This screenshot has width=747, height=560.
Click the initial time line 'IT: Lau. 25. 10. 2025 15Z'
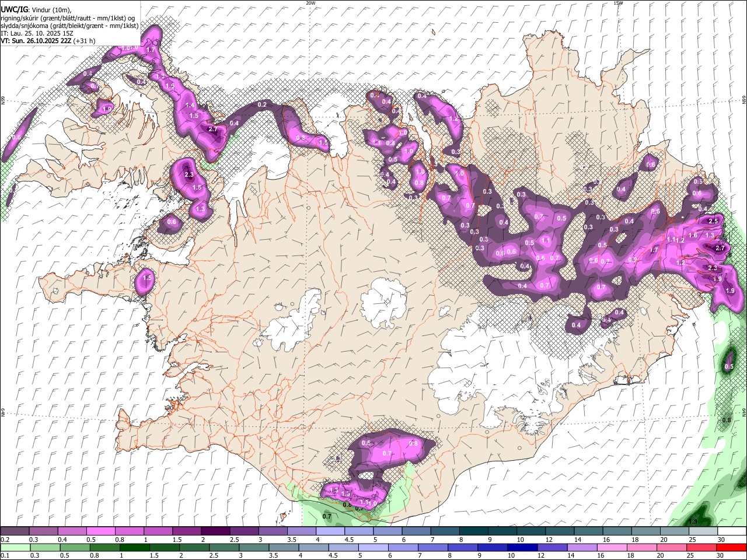pyautogui.click(x=36, y=33)
